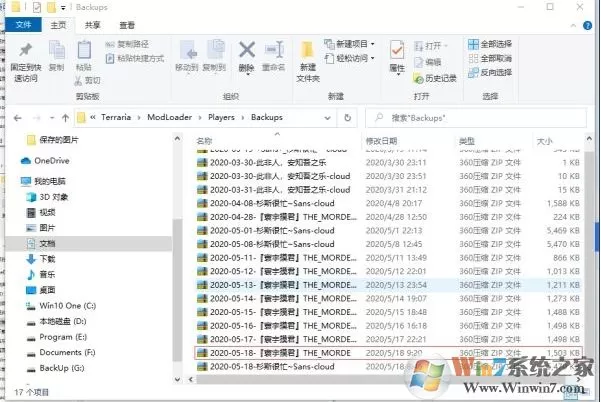Refresh the Backups folder view
The width and height of the screenshot is (601, 402).
[347, 118]
